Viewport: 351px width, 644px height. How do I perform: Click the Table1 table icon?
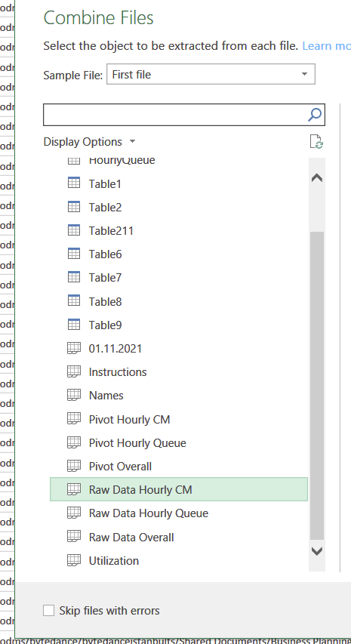[73, 183]
